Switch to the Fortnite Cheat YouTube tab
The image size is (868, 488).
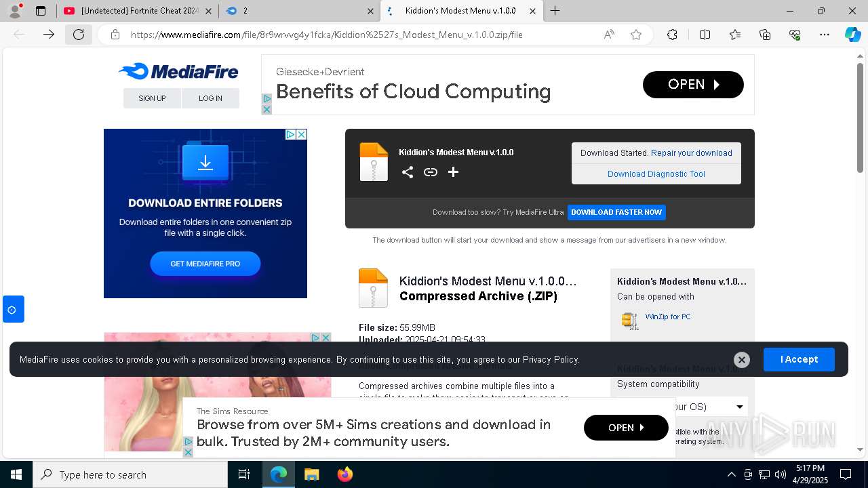click(138, 11)
